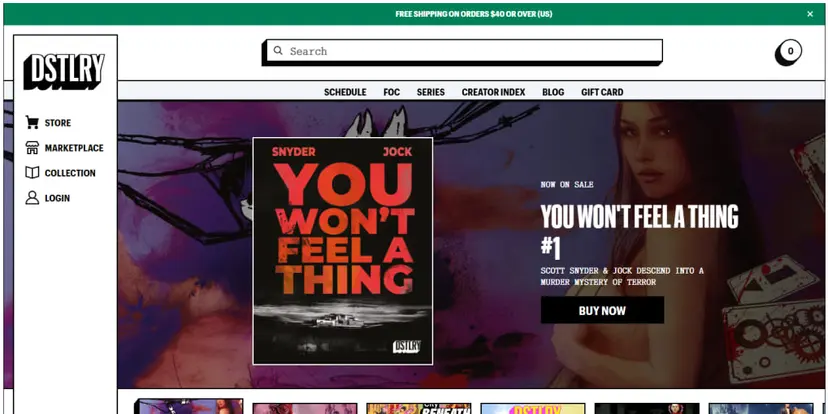Screen dimensions: 828x414
Task: Click the DSTLRY logo
Action: click(x=64, y=71)
